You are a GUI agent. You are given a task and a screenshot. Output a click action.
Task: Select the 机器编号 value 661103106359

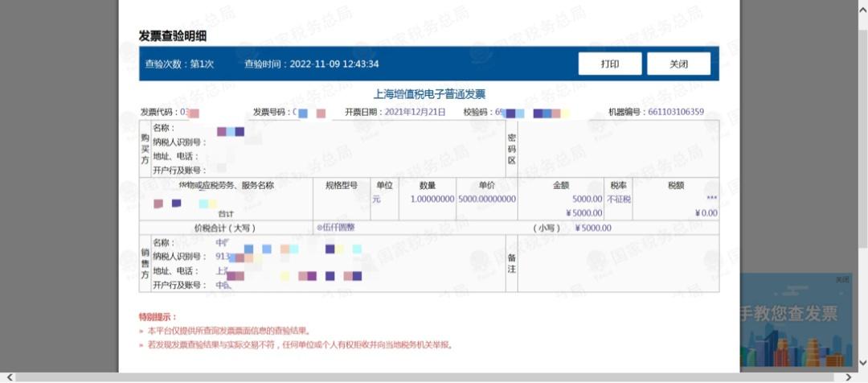tap(677, 112)
